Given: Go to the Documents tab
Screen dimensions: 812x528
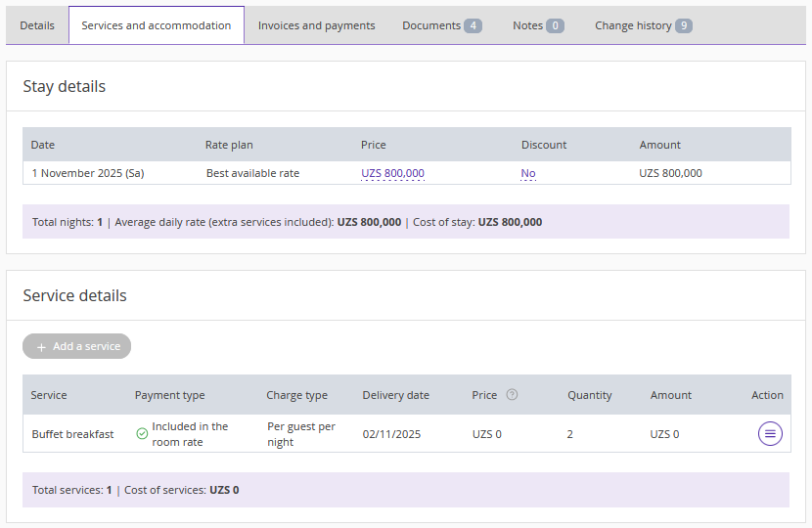Looking at the screenshot, I should [441, 25].
